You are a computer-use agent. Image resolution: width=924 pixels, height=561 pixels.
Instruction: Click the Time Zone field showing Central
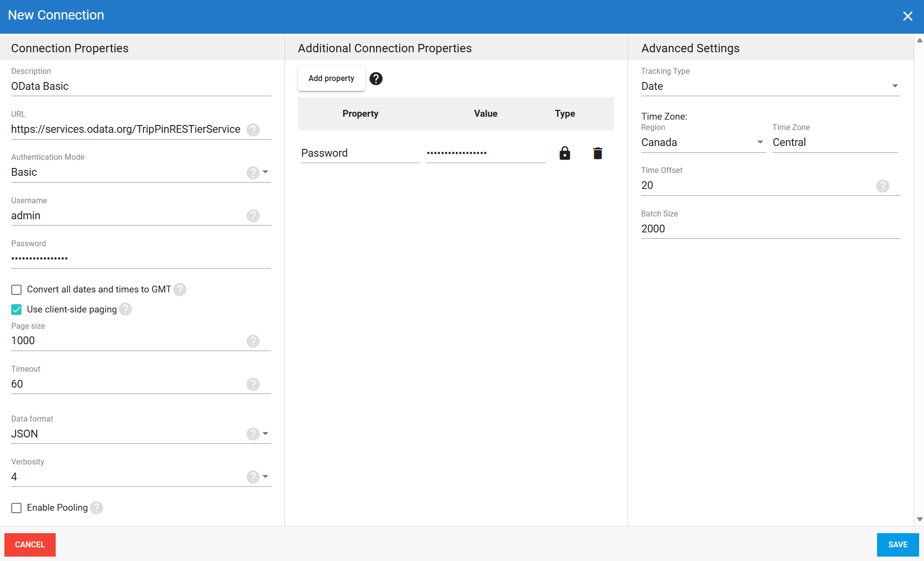point(835,143)
